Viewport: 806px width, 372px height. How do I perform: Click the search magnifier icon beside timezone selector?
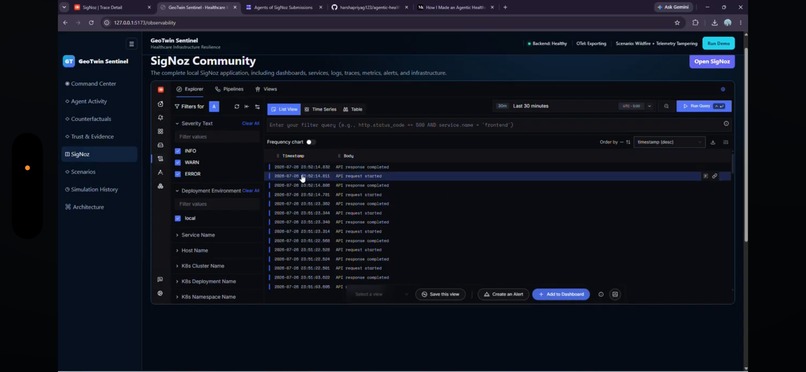(666, 106)
